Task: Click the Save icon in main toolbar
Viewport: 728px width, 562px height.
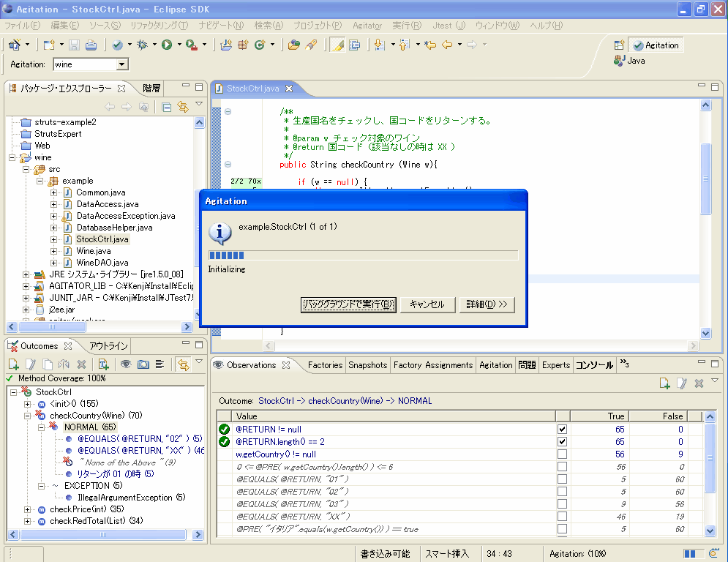Action: (74, 45)
